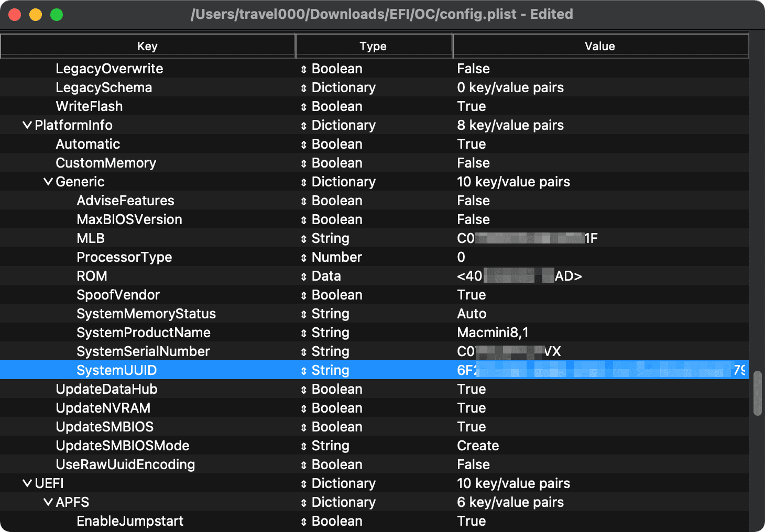Collapse the APFS dictionary
Screen dimensions: 765x532
(48, 503)
